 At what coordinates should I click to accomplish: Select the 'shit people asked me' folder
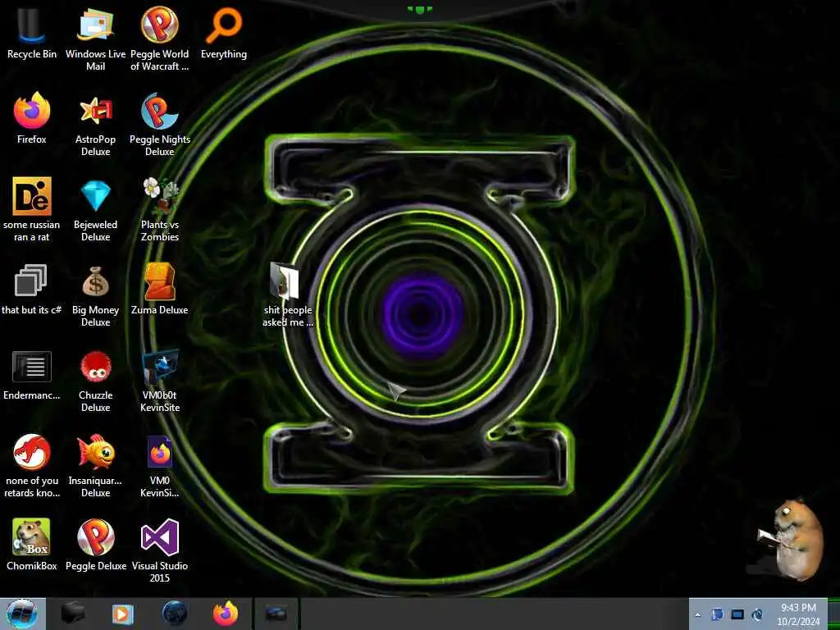[x=287, y=294]
